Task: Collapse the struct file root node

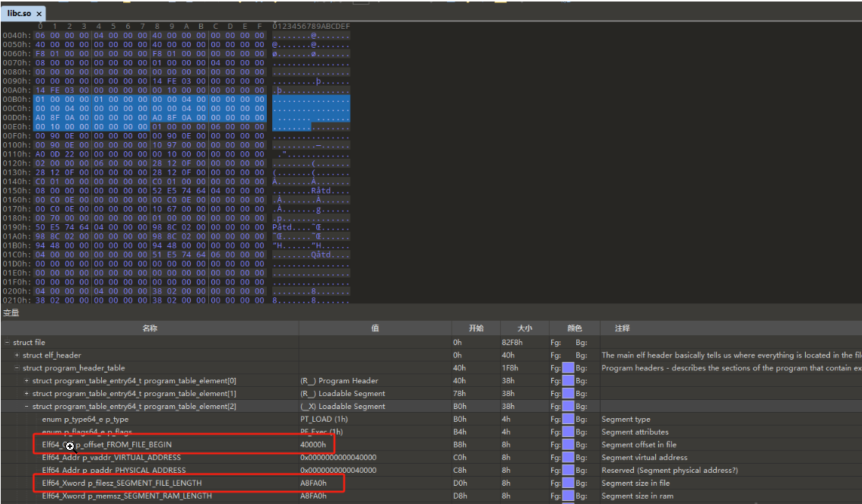Action: coord(7,342)
